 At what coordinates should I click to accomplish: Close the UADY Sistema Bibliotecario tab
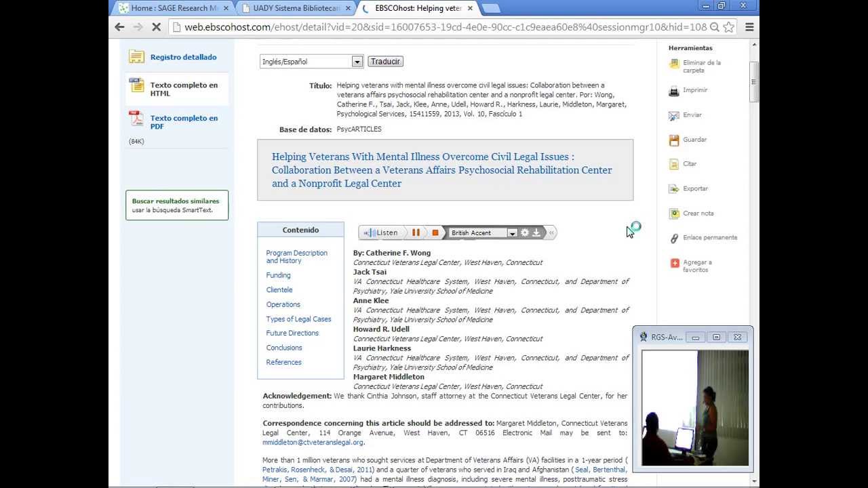point(348,8)
